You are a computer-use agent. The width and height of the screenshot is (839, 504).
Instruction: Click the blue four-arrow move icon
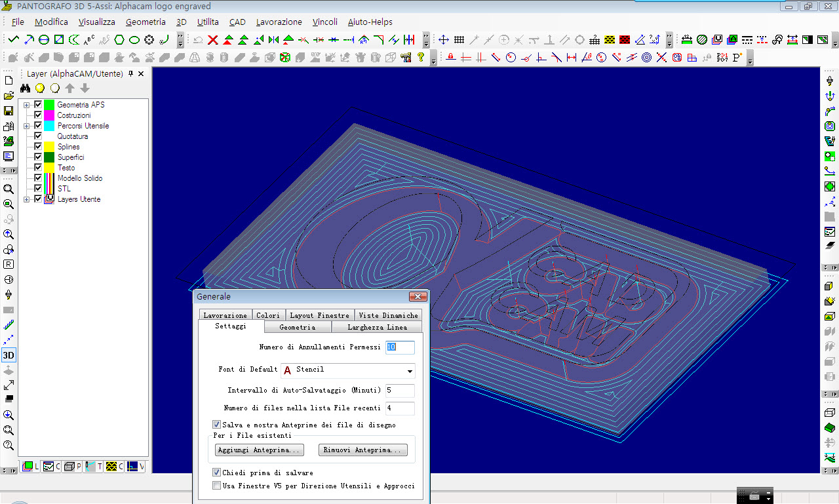pos(444,40)
